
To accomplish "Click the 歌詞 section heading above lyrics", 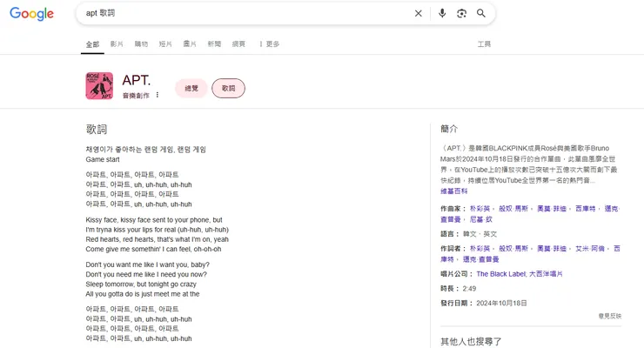I will (97, 130).
